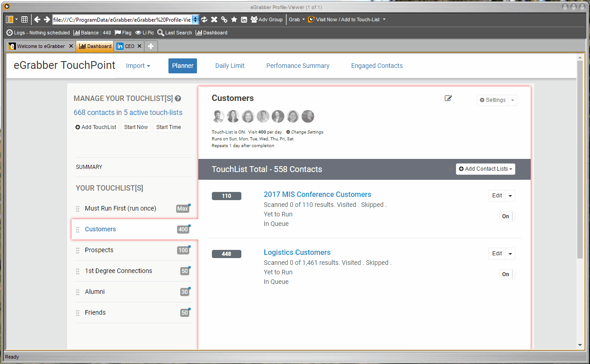Click the grid view icon in toolbar

point(24,19)
